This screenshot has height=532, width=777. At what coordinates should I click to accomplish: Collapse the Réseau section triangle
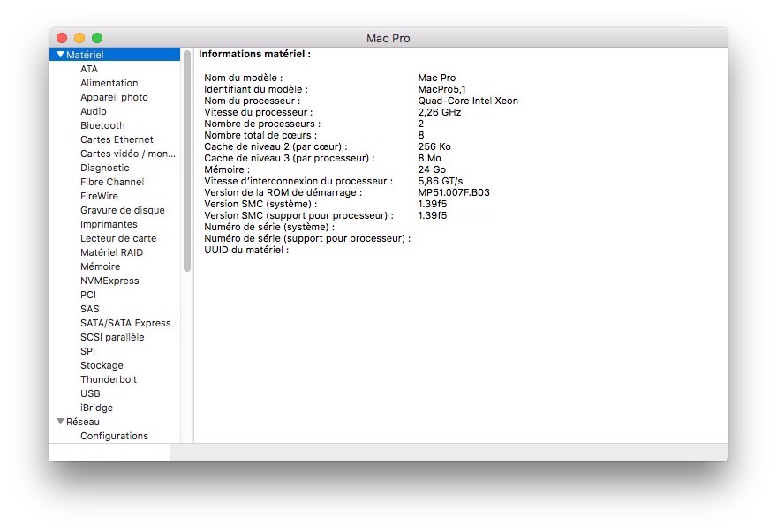tap(60, 422)
